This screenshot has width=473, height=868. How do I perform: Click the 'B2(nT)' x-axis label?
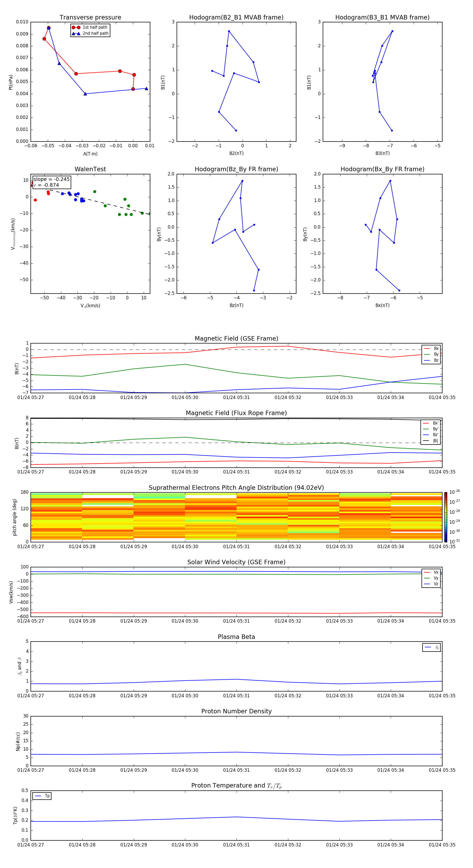click(x=236, y=153)
